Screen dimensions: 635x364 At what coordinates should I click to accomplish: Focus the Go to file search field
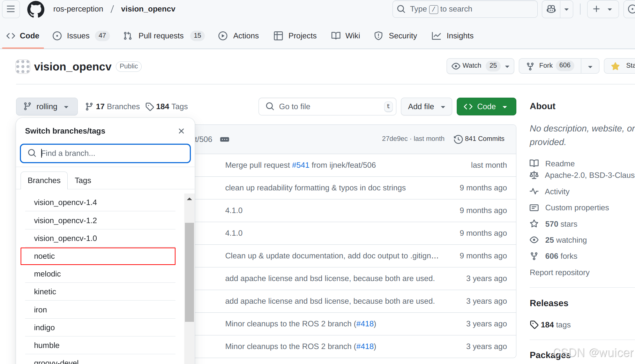(x=327, y=106)
